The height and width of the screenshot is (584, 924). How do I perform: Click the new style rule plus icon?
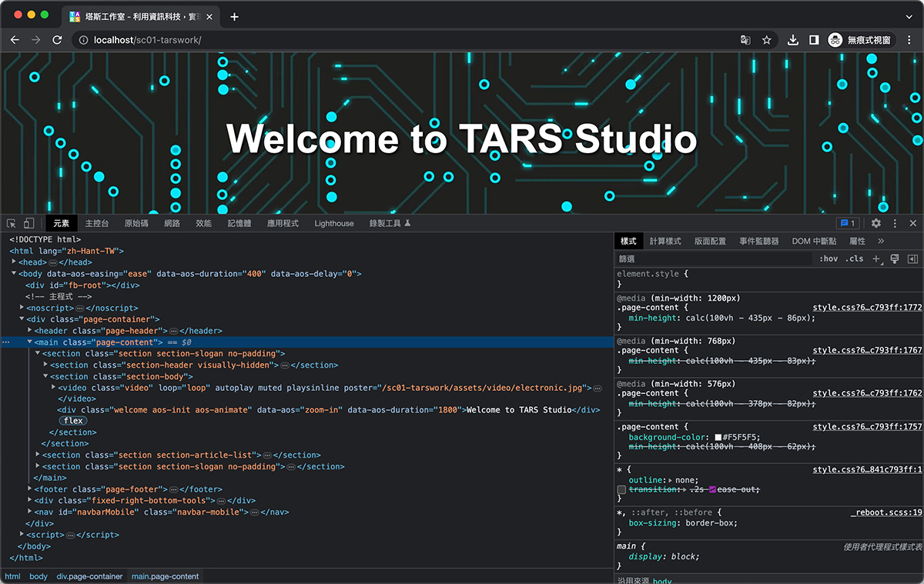click(876, 259)
